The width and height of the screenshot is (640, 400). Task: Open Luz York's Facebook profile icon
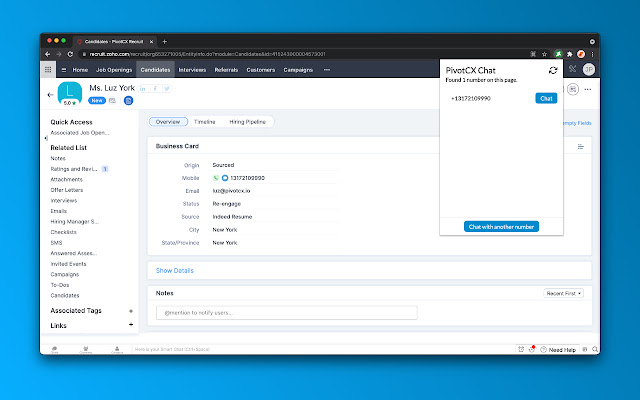[x=155, y=89]
